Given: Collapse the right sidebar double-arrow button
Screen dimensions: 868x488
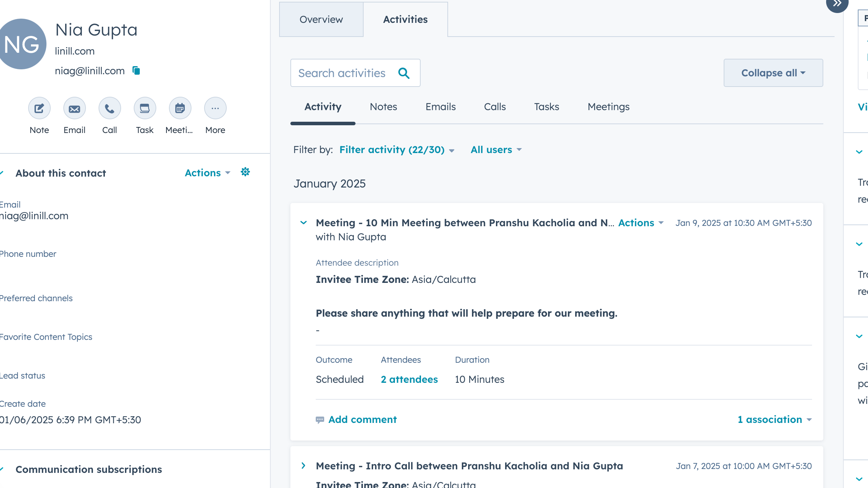Looking at the screenshot, I should click(x=837, y=4).
